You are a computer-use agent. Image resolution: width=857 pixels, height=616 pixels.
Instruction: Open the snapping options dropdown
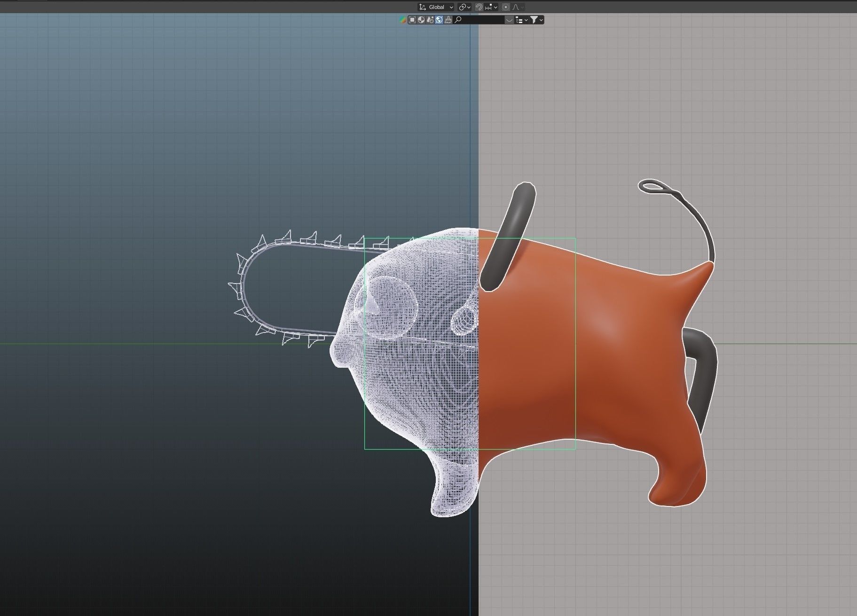491,7
